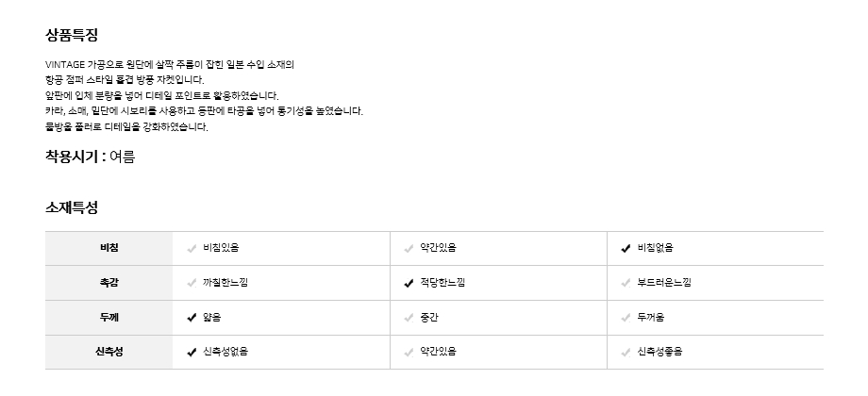The width and height of the screenshot is (868, 396).
Task: Click the 상품특징 section heading
Action: pyautogui.click(x=72, y=36)
